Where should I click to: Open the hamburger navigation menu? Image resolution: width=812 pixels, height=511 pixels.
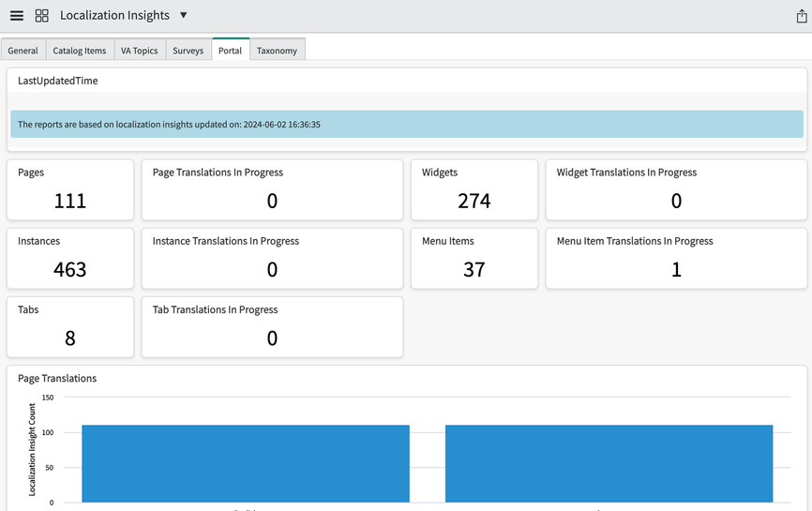[x=17, y=16]
